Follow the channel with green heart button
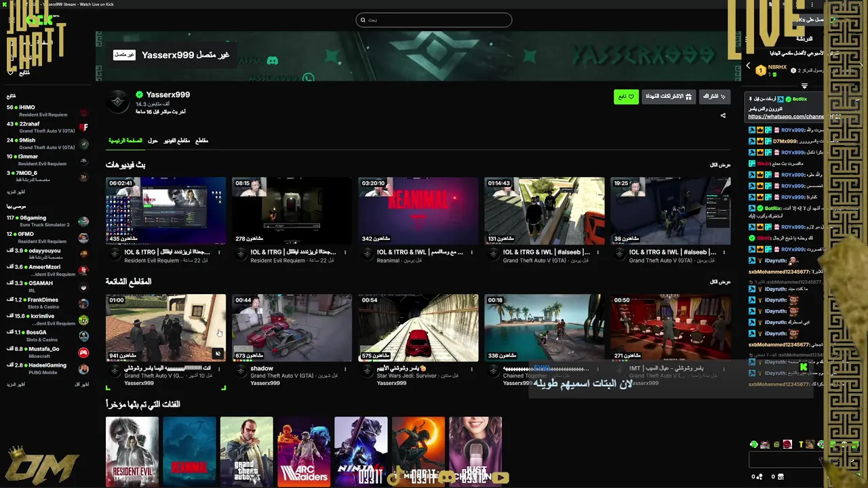Viewport: 868px width, 488px height. pos(626,97)
